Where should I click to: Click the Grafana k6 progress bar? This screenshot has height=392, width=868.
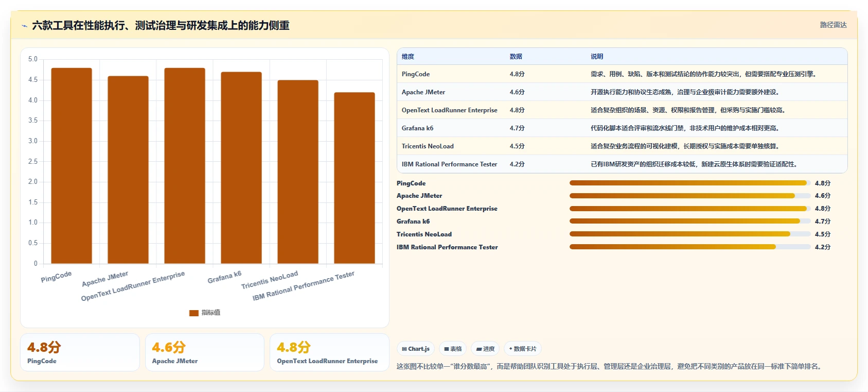[x=690, y=221]
